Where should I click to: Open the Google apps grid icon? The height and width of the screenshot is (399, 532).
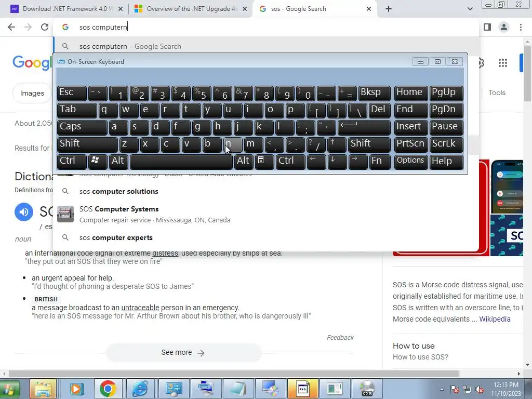point(502,63)
